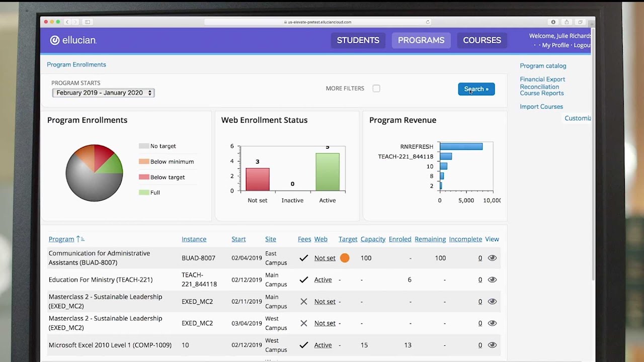Click the orange target indicator for BUAD-8007

(x=345, y=258)
